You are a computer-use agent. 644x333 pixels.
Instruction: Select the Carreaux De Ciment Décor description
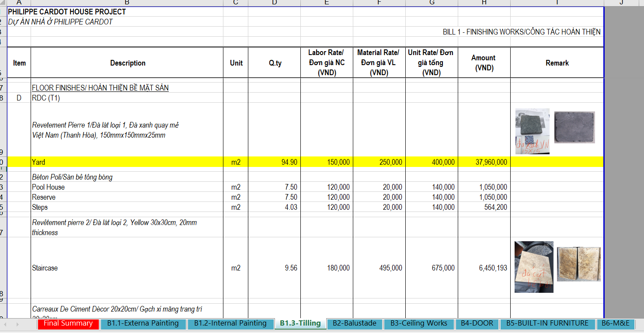[x=127, y=311]
